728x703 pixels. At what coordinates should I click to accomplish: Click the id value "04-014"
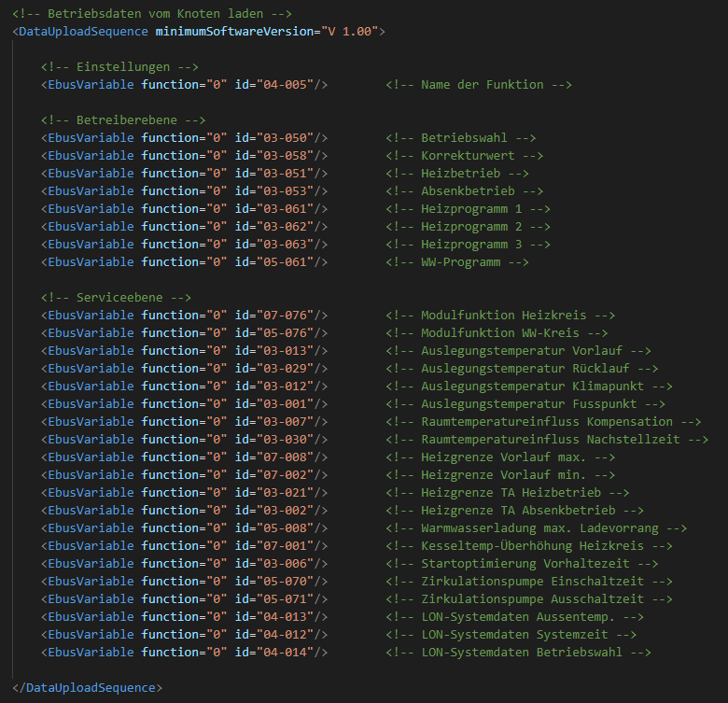click(x=285, y=652)
